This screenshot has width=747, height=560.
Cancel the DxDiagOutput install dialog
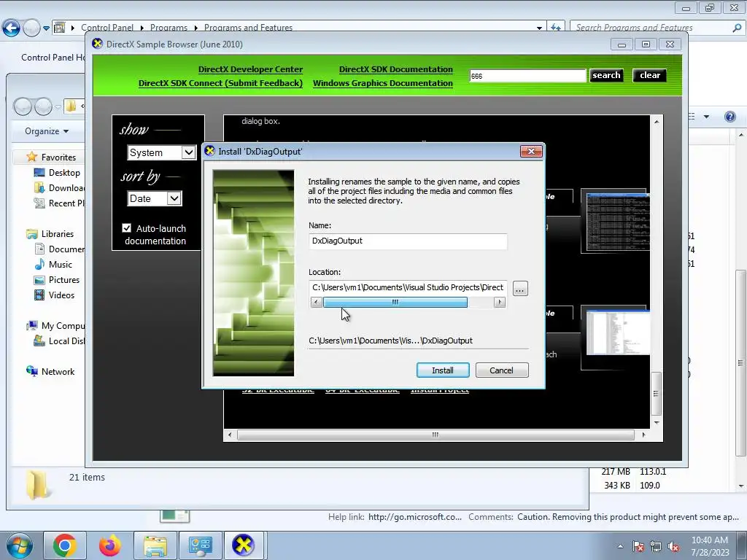coord(502,370)
